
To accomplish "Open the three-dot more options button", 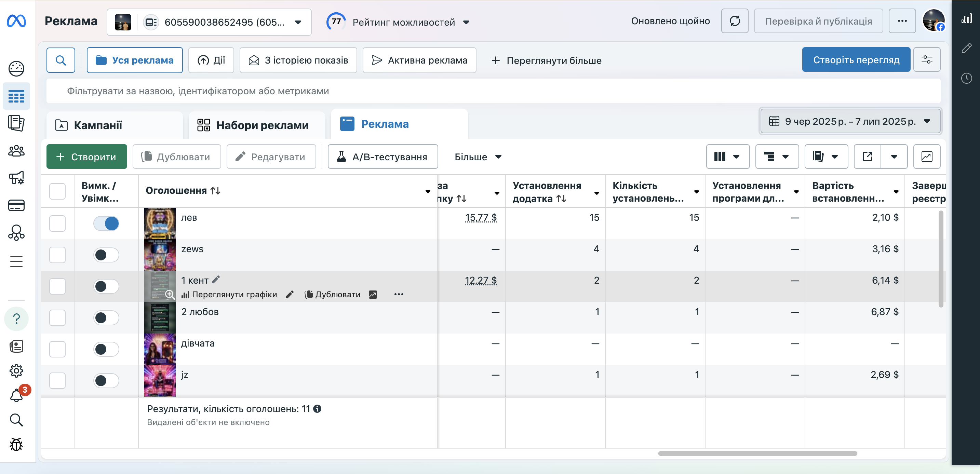I will pos(902,21).
